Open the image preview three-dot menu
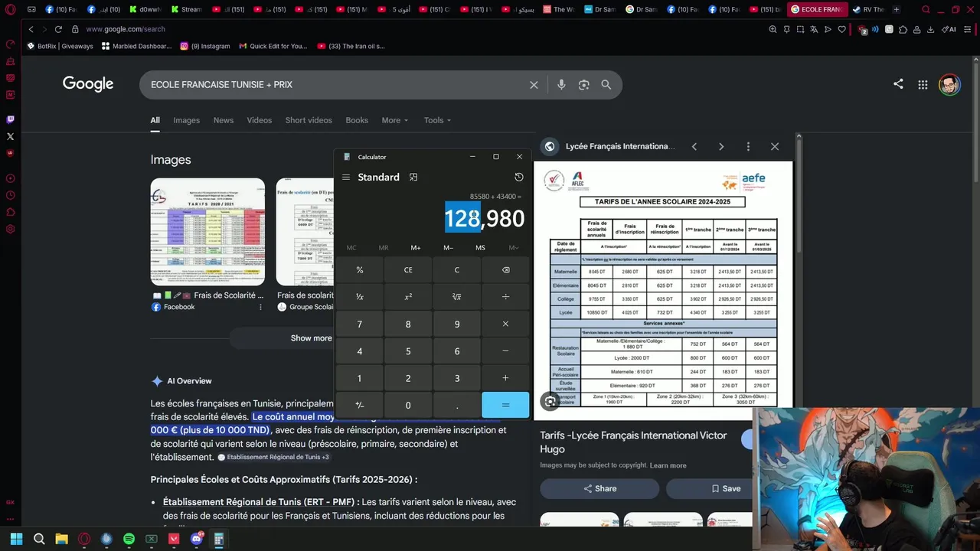The height and width of the screenshot is (551, 980). tap(748, 146)
